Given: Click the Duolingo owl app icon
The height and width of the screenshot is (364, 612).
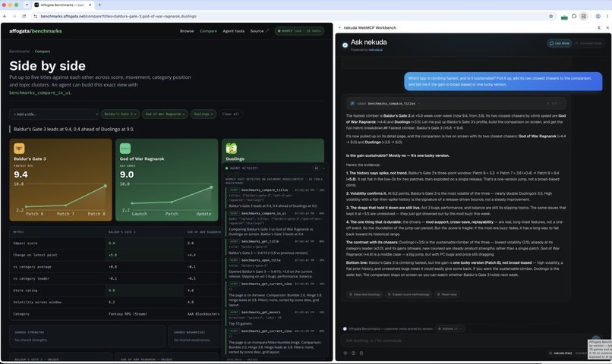Looking at the screenshot, I should [232, 149].
